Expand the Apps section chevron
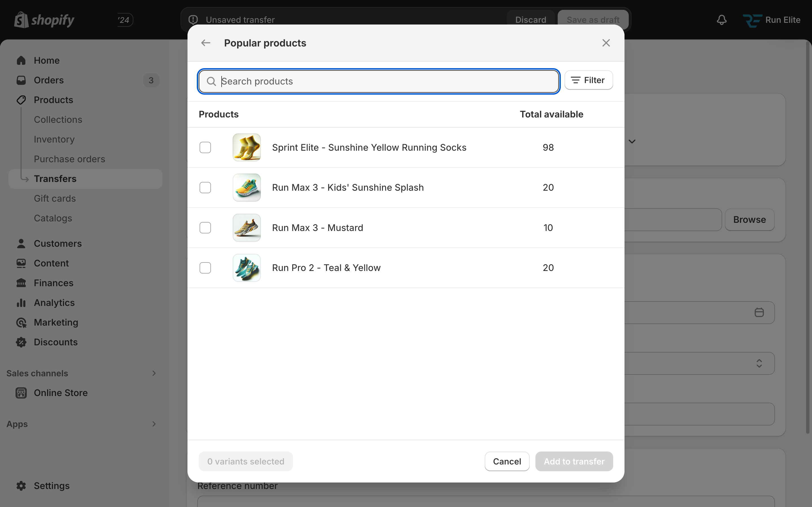 click(x=154, y=424)
